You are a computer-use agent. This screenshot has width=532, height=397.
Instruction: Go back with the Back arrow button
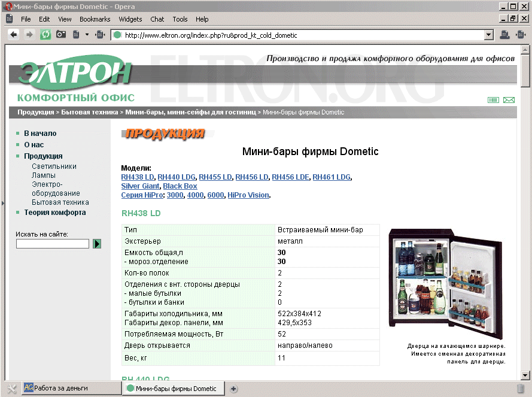coord(14,35)
